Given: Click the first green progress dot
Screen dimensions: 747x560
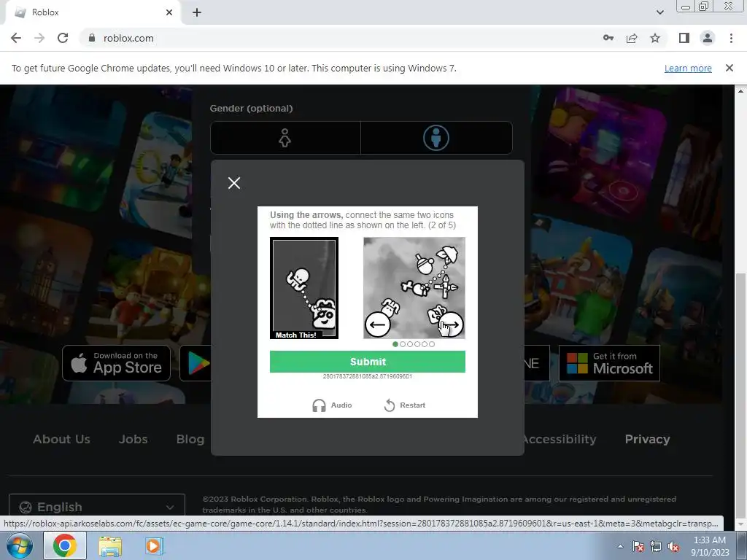Looking at the screenshot, I should coord(395,344).
